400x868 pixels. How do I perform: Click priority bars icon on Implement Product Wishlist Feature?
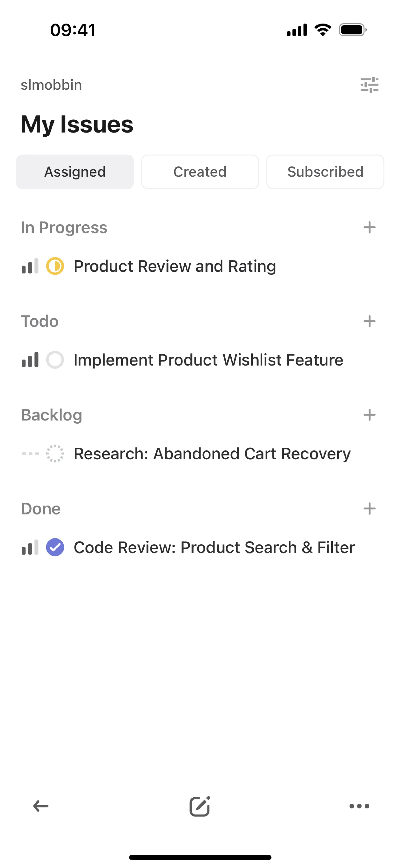click(30, 360)
